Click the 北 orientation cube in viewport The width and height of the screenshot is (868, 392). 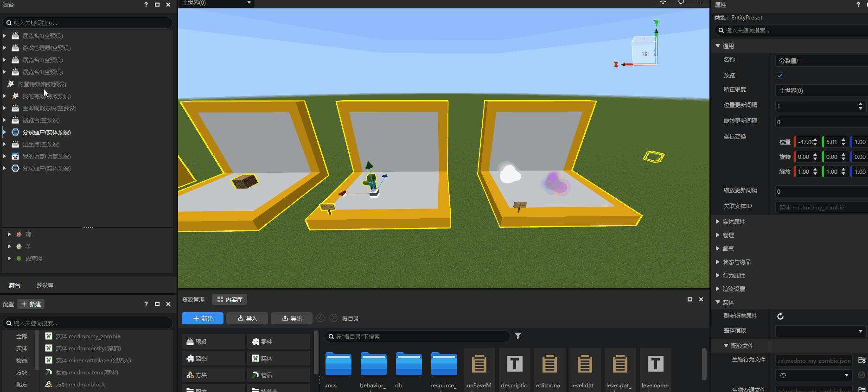click(644, 51)
